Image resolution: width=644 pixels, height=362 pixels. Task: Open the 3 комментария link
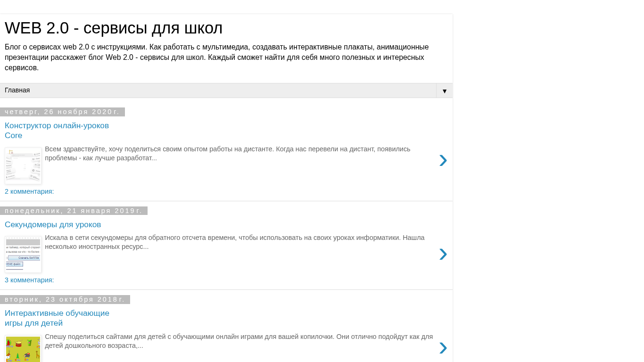(29, 280)
